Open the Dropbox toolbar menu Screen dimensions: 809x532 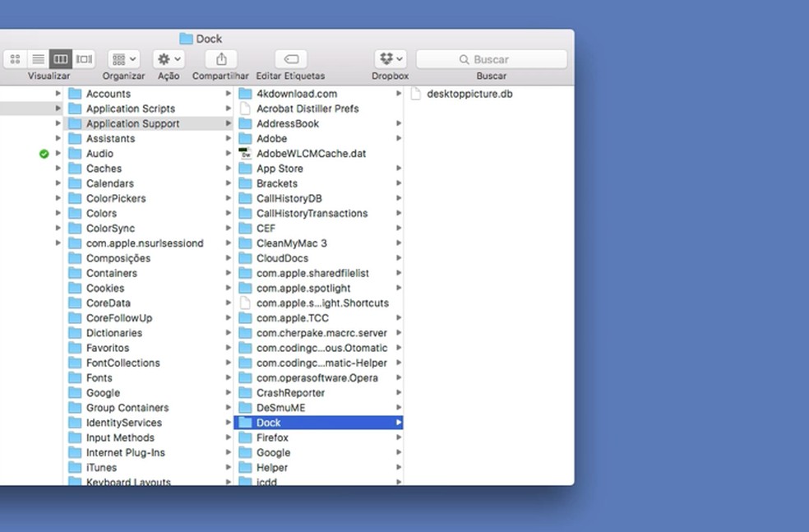(390, 59)
